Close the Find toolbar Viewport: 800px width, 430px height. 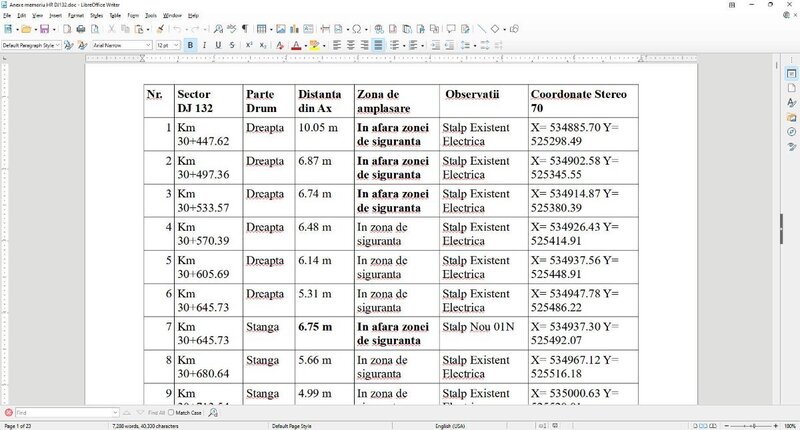(x=8, y=412)
